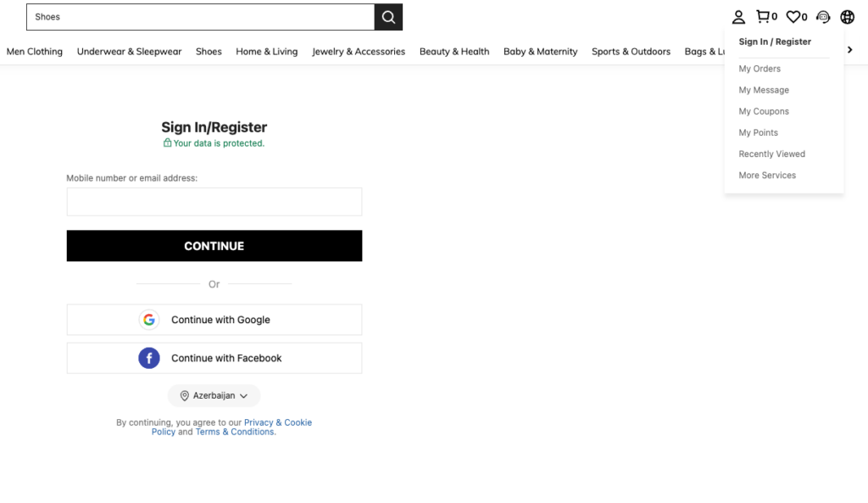Choose Recently Viewed menu entry
Viewport: 868px width, 503px height.
tap(771, 154)
